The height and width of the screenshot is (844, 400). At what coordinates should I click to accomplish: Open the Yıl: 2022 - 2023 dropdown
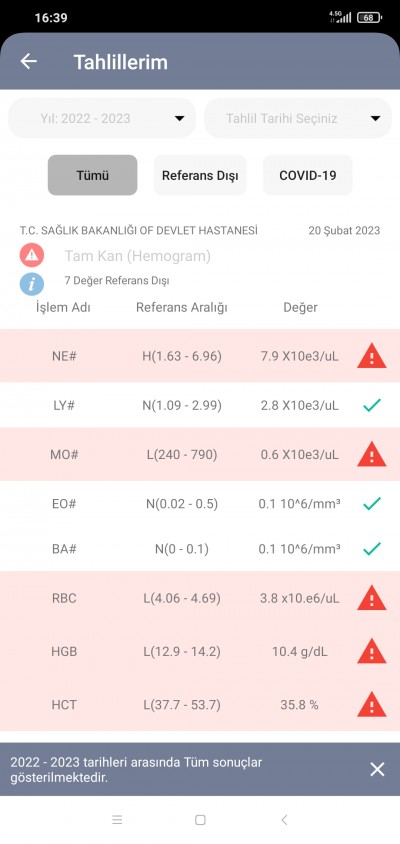[102, 118]
